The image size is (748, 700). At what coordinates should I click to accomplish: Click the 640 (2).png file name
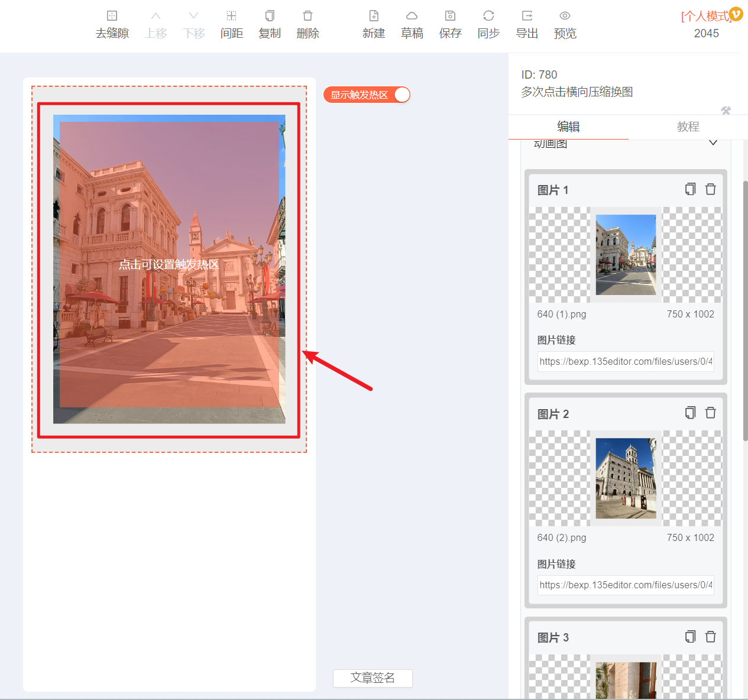tap(562, 537)
